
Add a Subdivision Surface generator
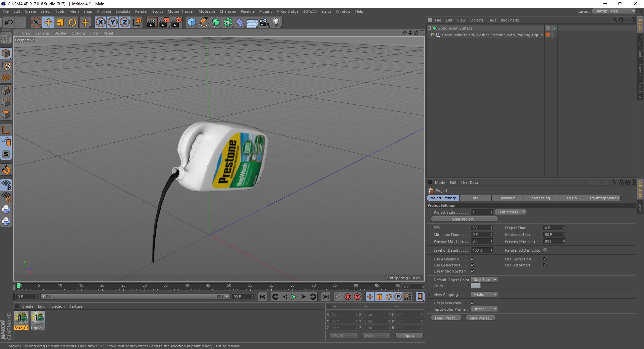click(x=216, y=22)
